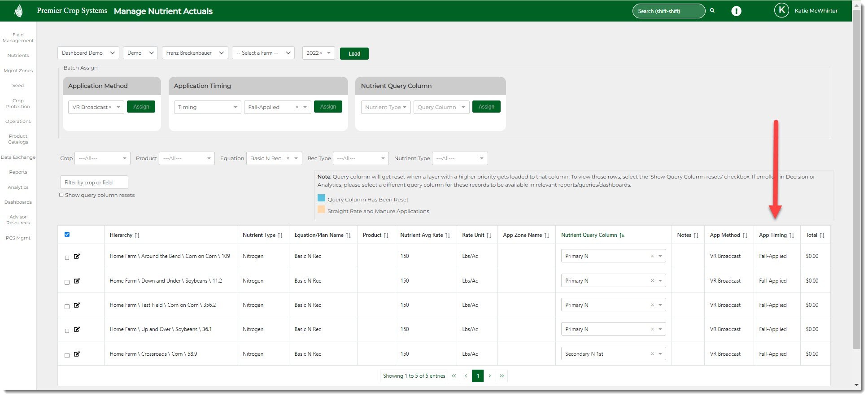868x397 pixels.
Task: Edit the Crossroads Corn row
Action: (x=77, y=354)
